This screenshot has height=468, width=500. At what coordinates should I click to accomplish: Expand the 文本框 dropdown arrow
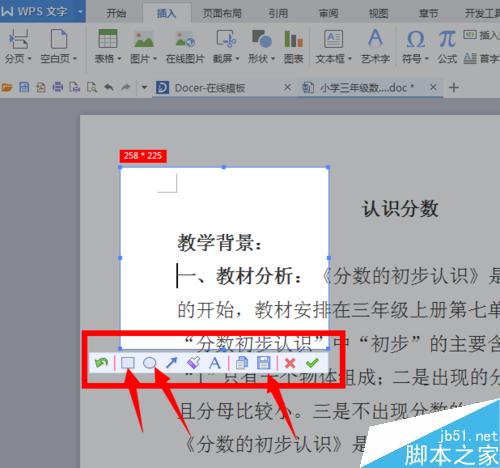point(350,59)
